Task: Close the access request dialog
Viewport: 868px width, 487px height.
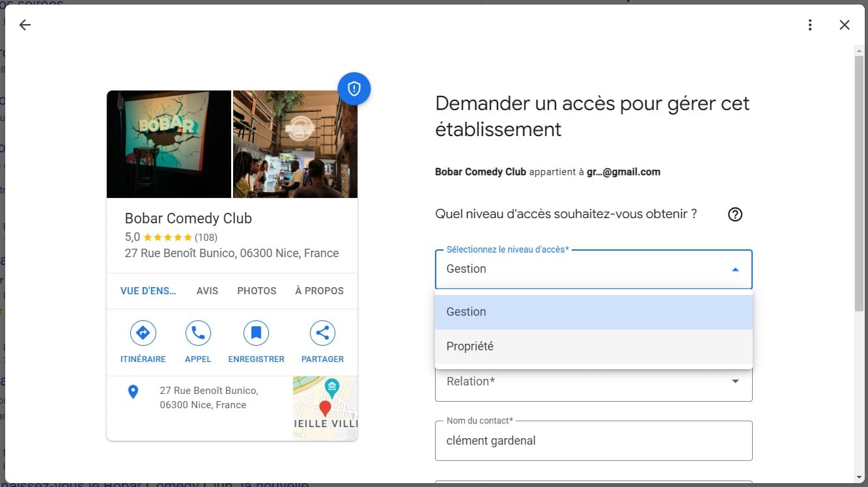Action: pos(845,25)
